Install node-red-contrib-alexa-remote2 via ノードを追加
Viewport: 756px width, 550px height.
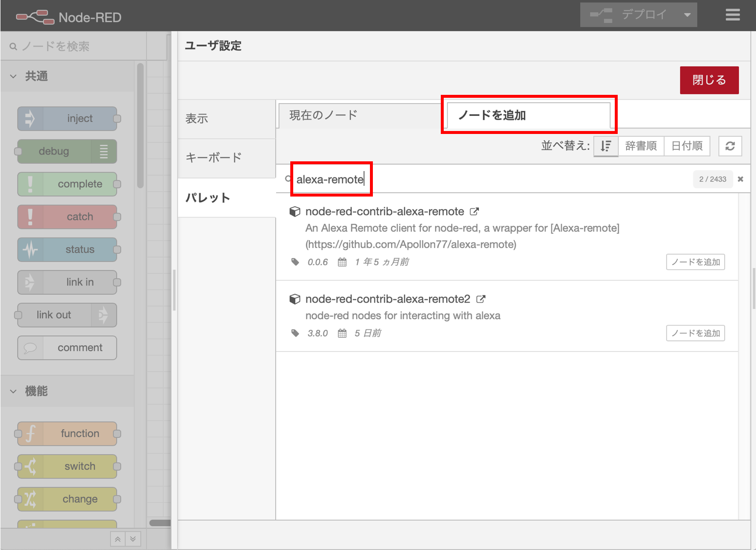695,333
